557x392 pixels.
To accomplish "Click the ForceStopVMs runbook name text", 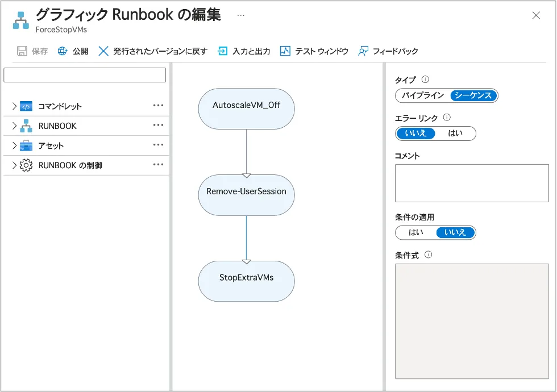I will [61, 30].
